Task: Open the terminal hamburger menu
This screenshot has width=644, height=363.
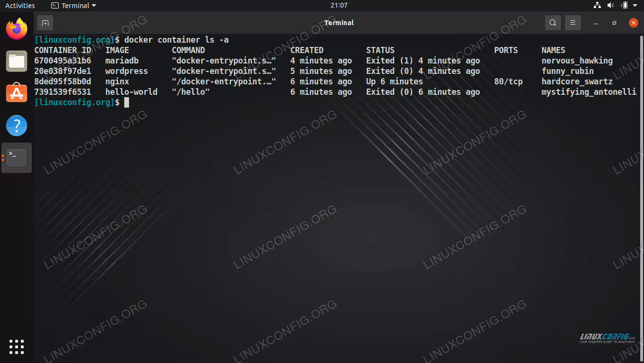Action: (x=573, y=23)
